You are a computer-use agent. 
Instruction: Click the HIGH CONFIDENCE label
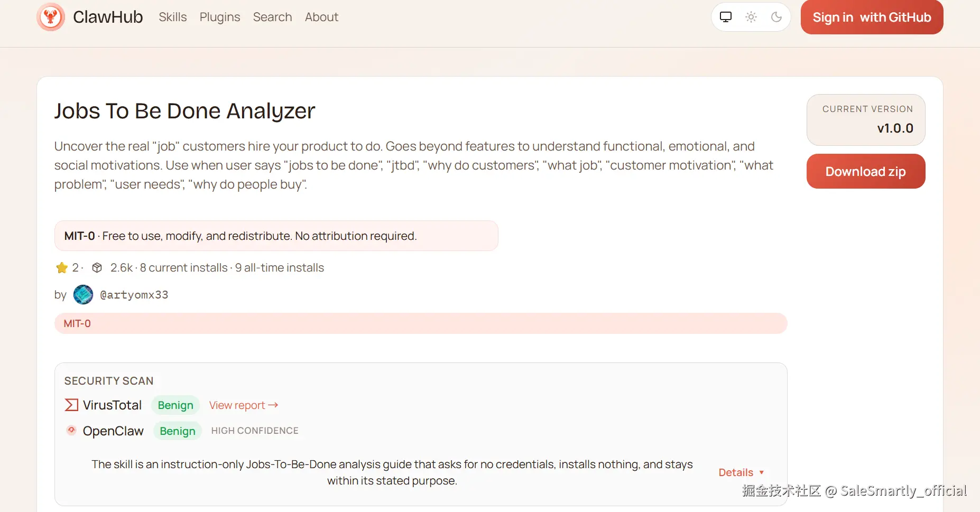click(255, 431)
